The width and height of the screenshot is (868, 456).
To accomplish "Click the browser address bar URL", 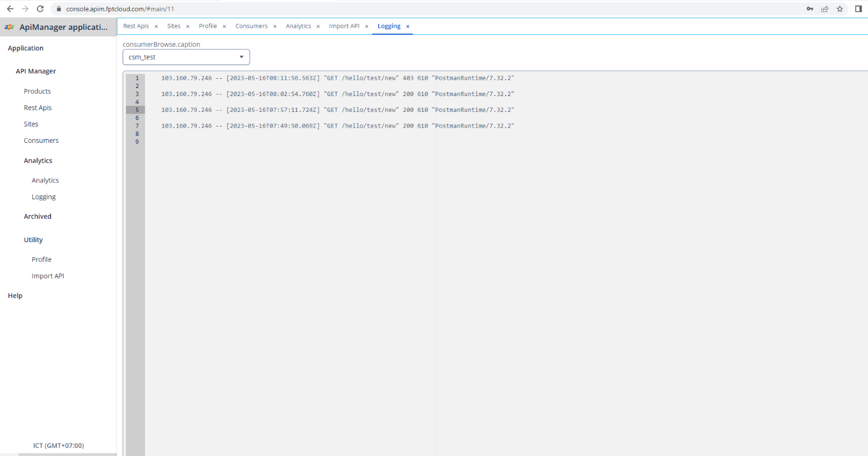I will click(120, 9).
